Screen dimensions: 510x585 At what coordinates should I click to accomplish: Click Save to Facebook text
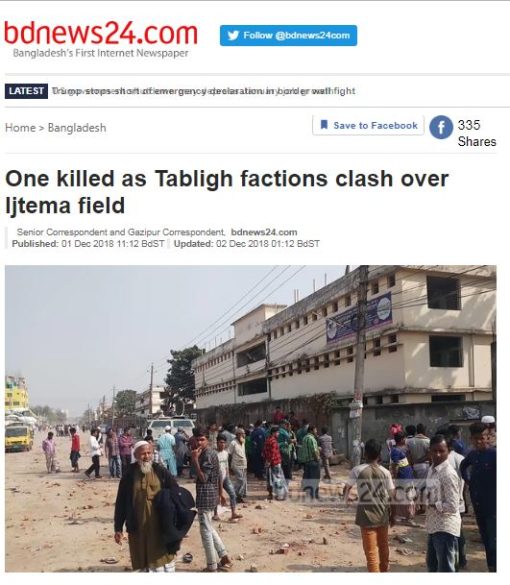pyautogui.click(x=375, y=125)
